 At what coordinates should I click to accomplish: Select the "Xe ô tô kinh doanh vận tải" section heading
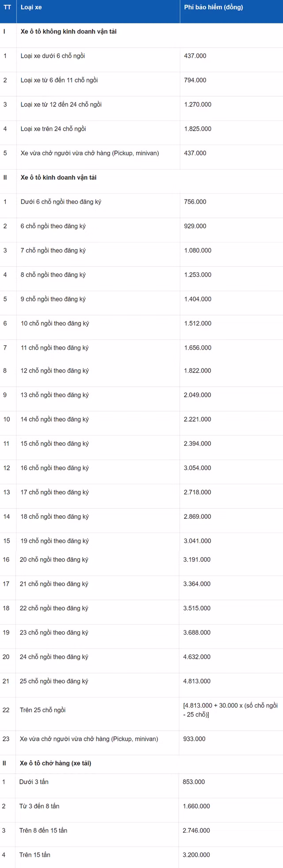(58, 177)
